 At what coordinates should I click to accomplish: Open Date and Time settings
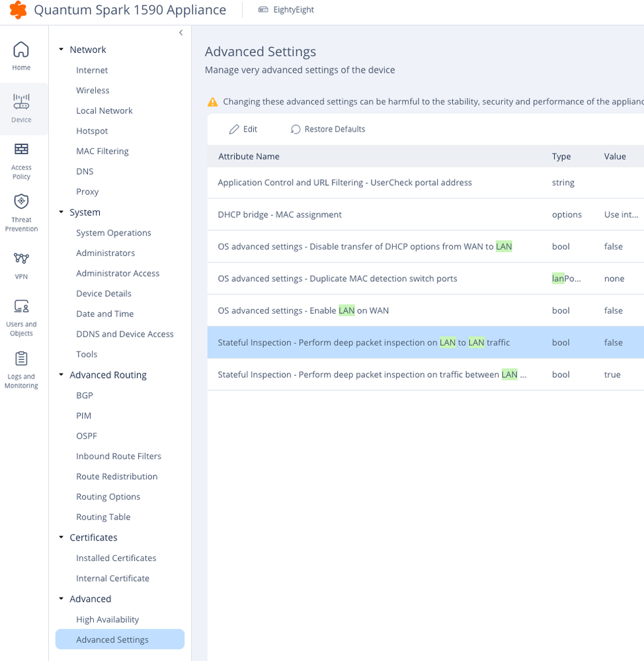pyautogui.click(x=105, y=314)
